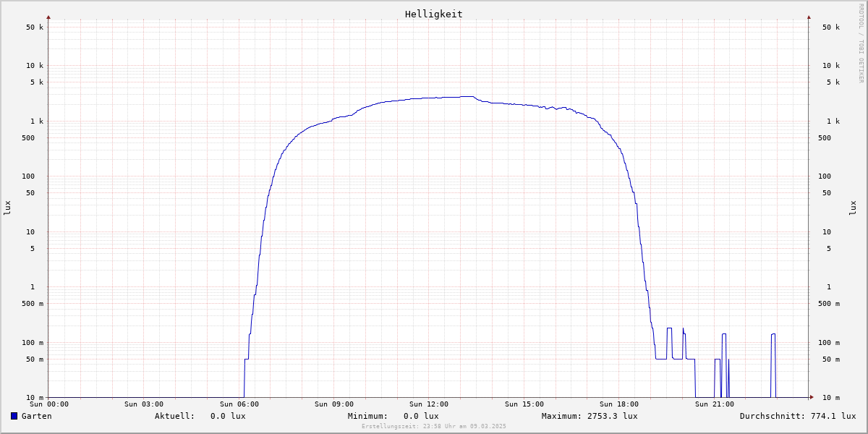Viewport: 868px width, 434px height.
Task: Click the 10 m label on right axis
Action: 831,398
